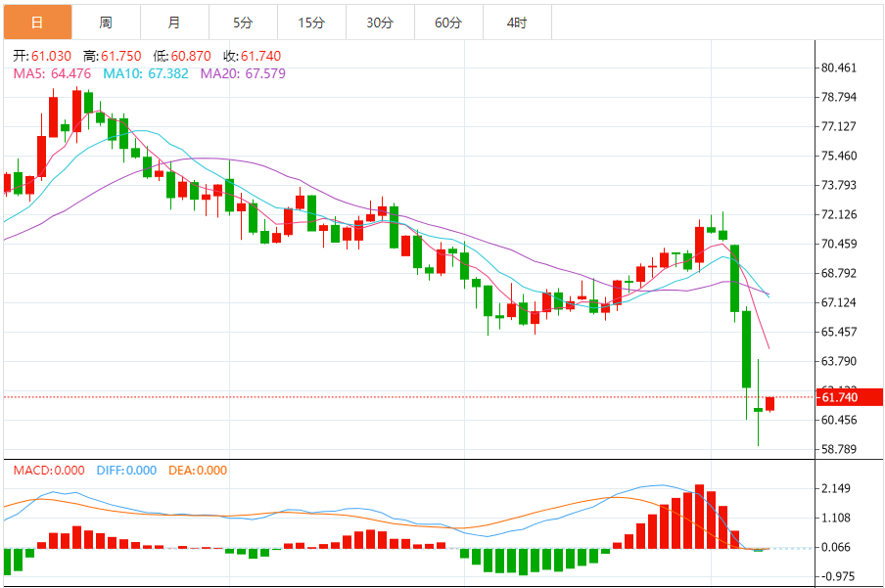The height and width of the screenshot is (588, 885).
Task: Click the 63.790 price axis label
Action: click(839, 361)
